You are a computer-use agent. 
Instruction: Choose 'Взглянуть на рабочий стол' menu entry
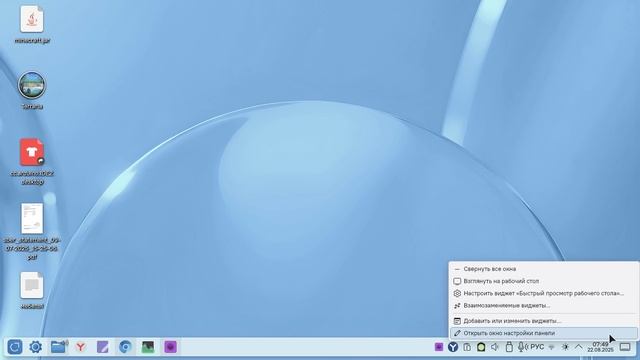[544, 281]
